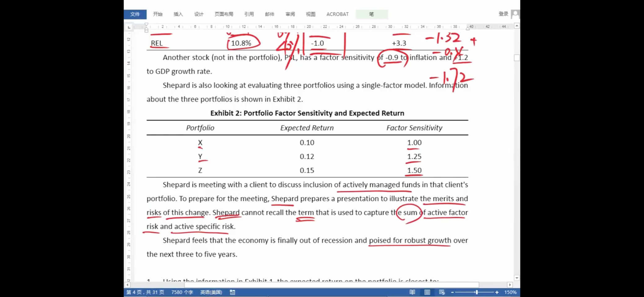Open the macro recording status icon

click(x=232, y=292)
